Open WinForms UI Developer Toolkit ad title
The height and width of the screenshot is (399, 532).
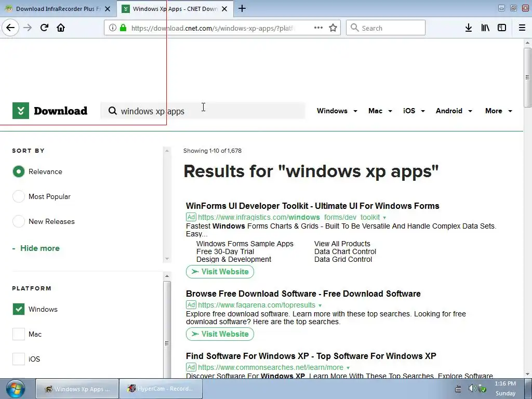click(312, 206)
